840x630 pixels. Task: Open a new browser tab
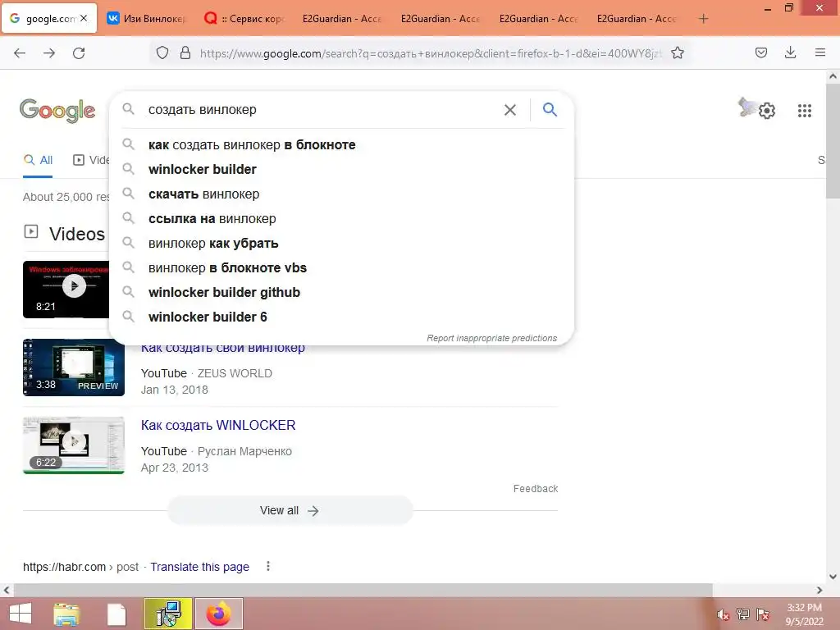(703, 19)
